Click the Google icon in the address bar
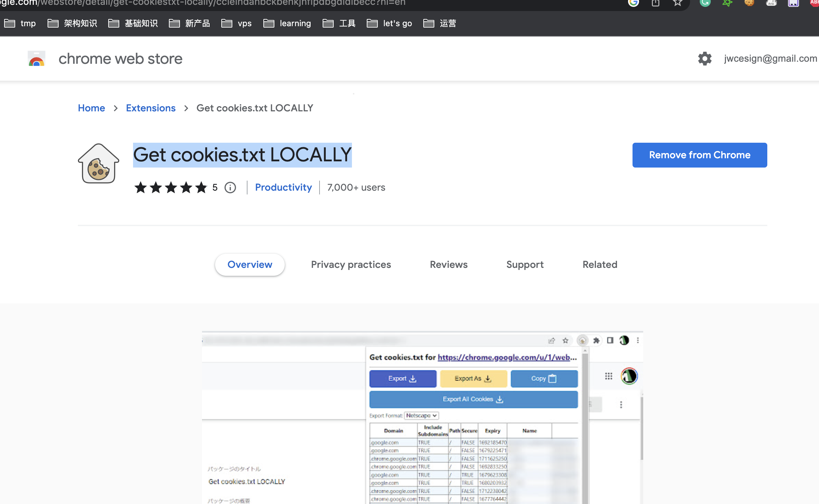819x504 pixels. pos(634,3)
